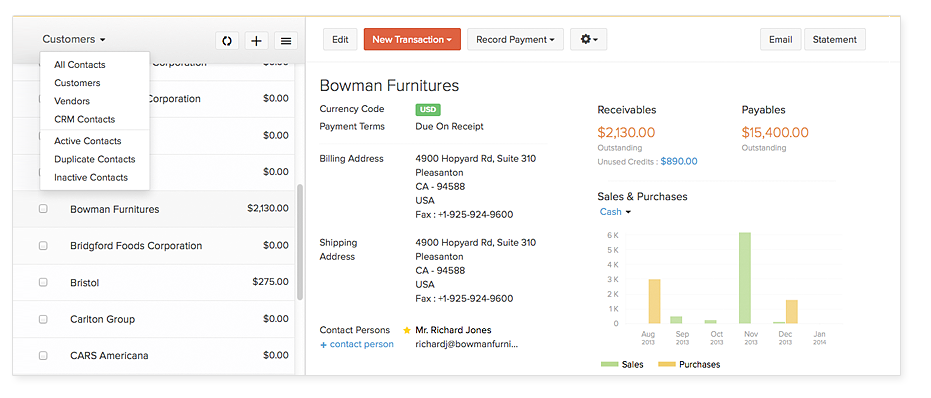931x398 pixels.
Task: Open the New Transaction dropdown
Action: click(x=412, y=39)
